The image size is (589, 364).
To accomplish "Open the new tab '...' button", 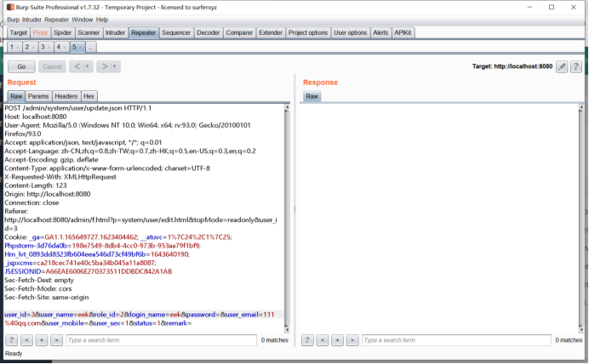I will point(90,47).
